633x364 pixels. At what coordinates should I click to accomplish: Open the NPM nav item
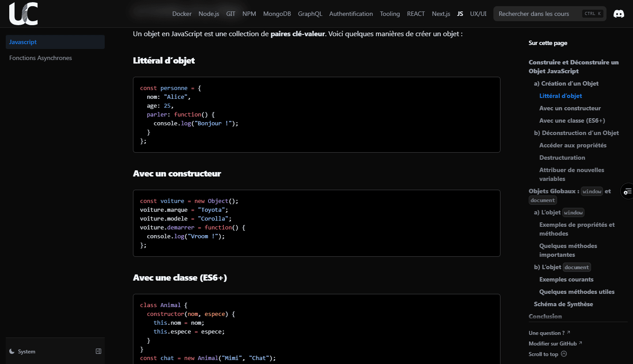(x=249, y=14)
